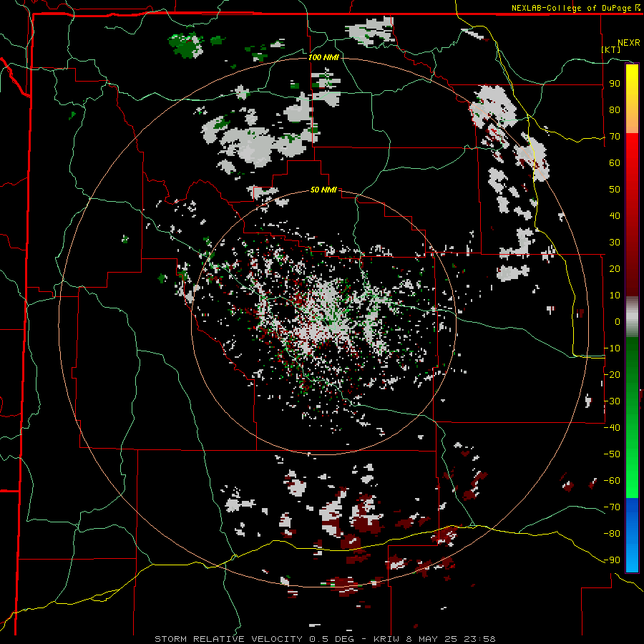Click the -40 value on velocity scale
This screenshot has height=644, width=644.
pyautogui.click(x=612, y=428)
